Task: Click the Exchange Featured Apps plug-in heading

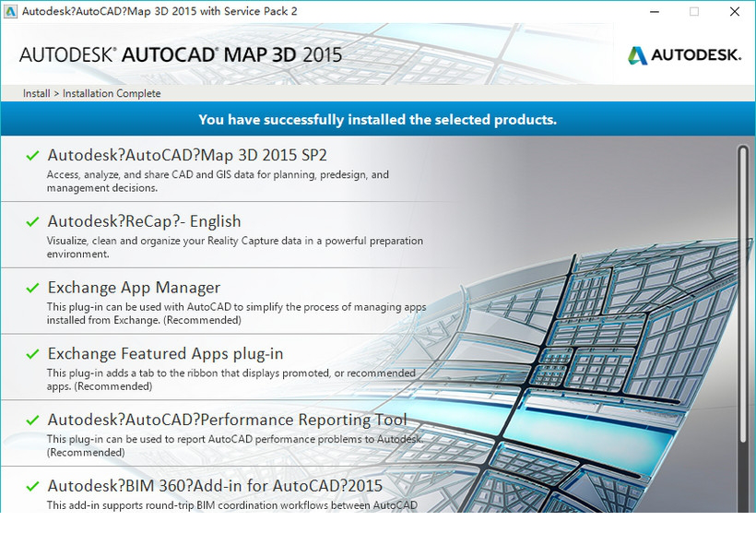Action: coord(165,353)
